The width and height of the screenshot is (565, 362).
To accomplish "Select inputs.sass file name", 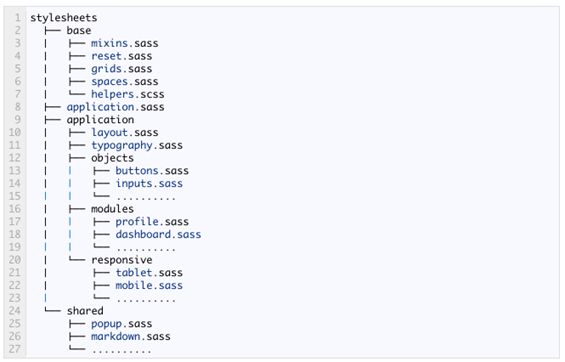I will click(x=149, y=183).
